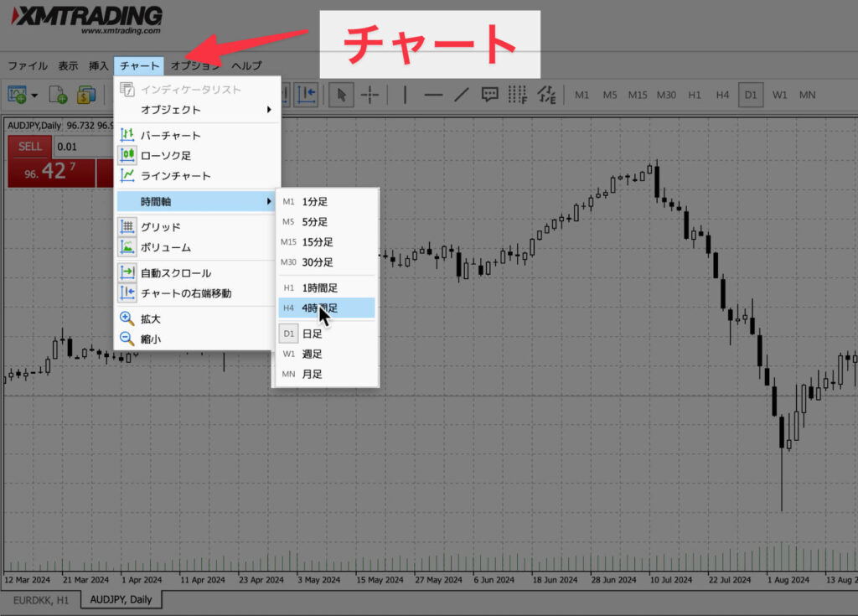This screenshot has height=616, width=858.
Task: Open the Text Label tool
Action: 490,95
